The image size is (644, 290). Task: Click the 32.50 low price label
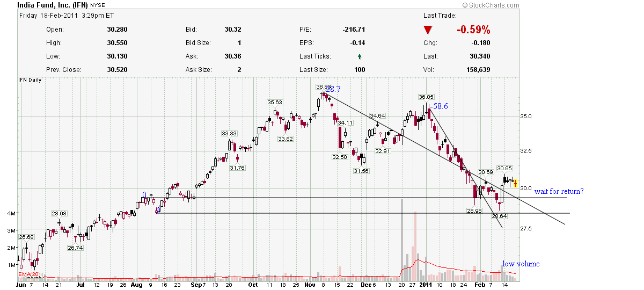pyautogui.click(x=340, y=157)
